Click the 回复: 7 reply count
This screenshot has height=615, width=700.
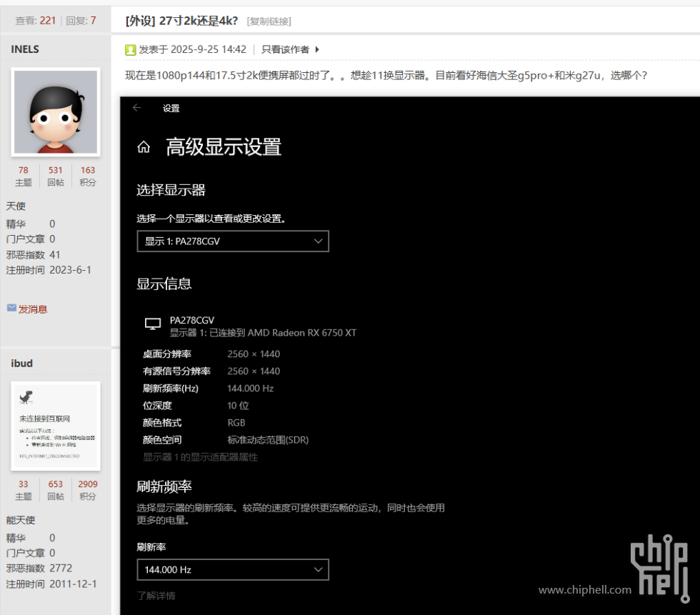point(81,21)
